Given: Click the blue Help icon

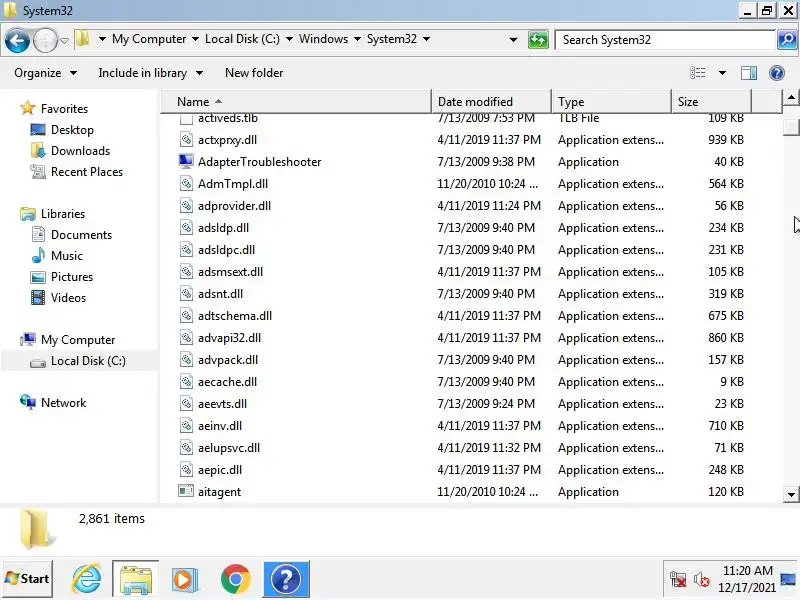Looking at the screenshot, I should [x=777, y=73].
